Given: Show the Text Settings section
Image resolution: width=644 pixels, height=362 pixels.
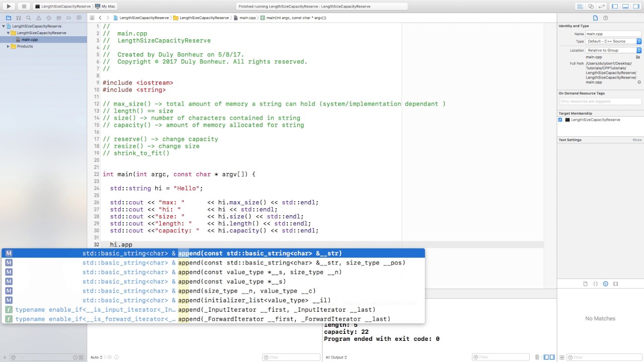Looking at the screenshot, I should [637, 140].
